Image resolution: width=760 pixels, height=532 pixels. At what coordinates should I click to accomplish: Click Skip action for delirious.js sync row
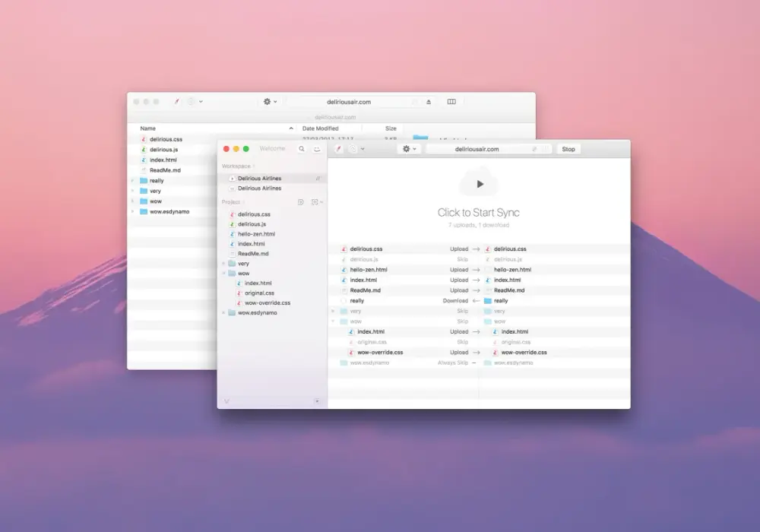(462, 259)
